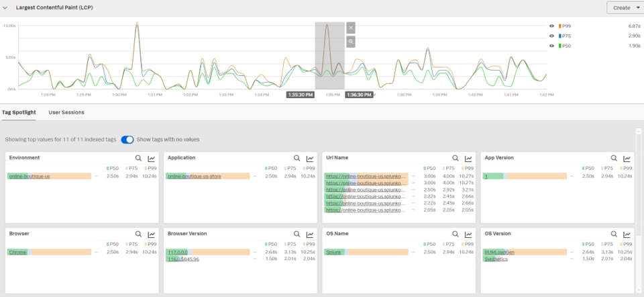644x297 pixels.
Task: Hide the P99 series using eye icon
Action: click(x=552, y=26)
